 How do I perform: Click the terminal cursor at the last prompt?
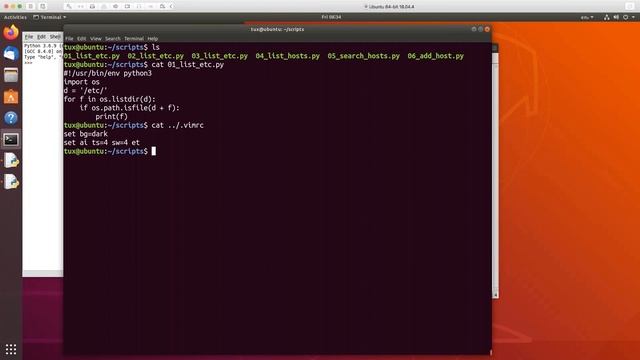click(x=153, y=151)
